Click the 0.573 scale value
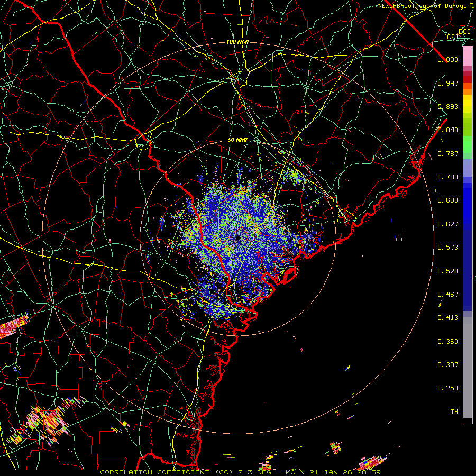This screenshot has width=476, height=476. 448,248
